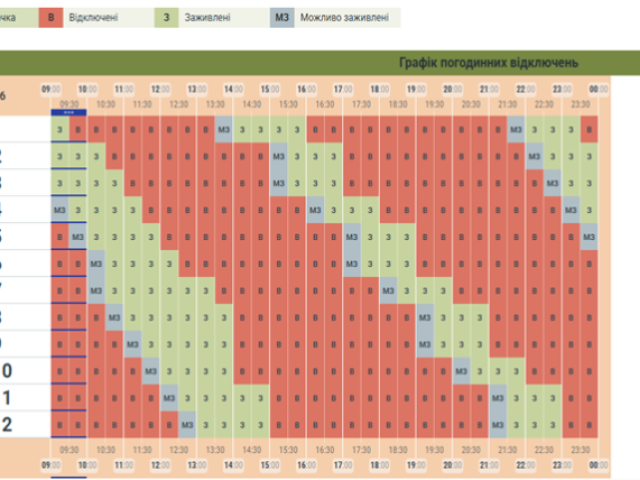The image size is (640, 480).
Task: Click the gray "МЗ" legend swatch
Action: pyautogui.click(x=283, y=17)
